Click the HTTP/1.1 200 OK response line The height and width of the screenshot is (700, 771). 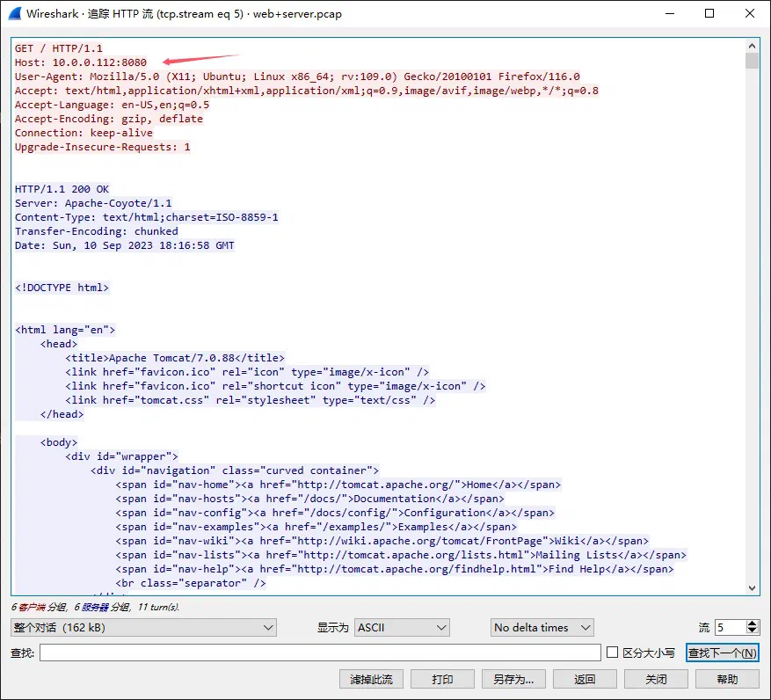pos(62,189)
